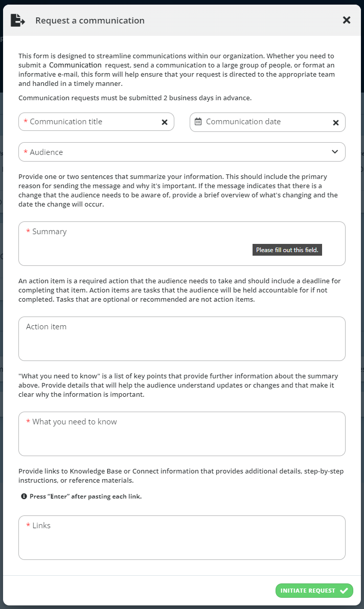Open the calendar icon for Communication date
Screen dimensions: 364x609
[x=198, y=122]
